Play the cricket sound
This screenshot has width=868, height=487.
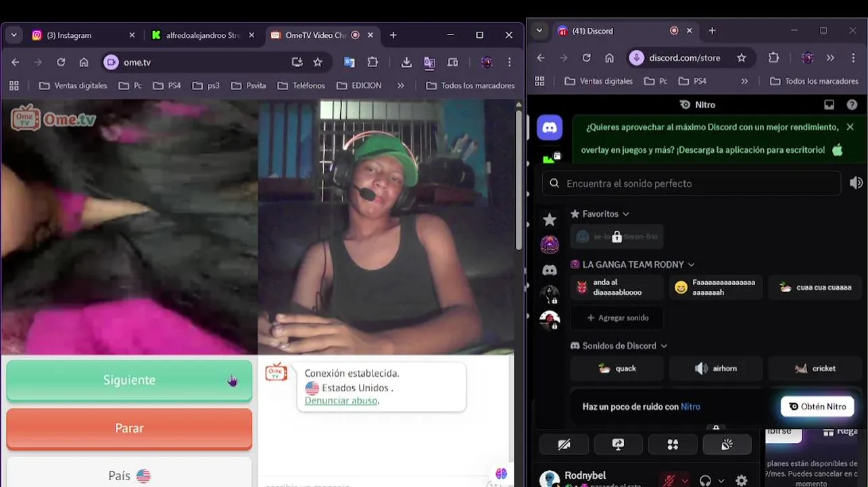(815, 369)
